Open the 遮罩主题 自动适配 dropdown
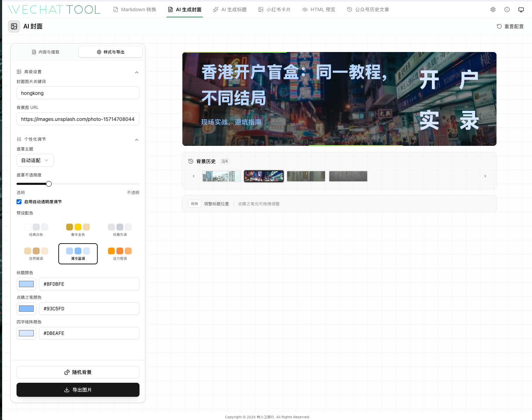 [35, 160]
